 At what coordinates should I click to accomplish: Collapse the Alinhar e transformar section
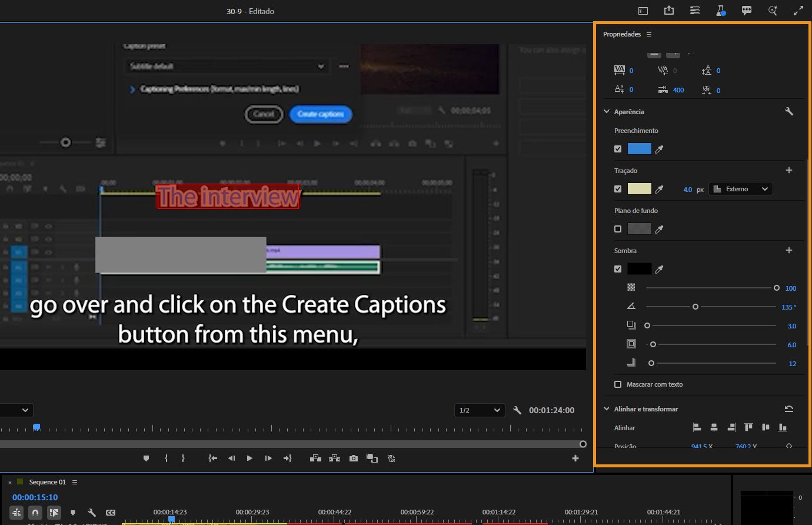pos(607,408)
